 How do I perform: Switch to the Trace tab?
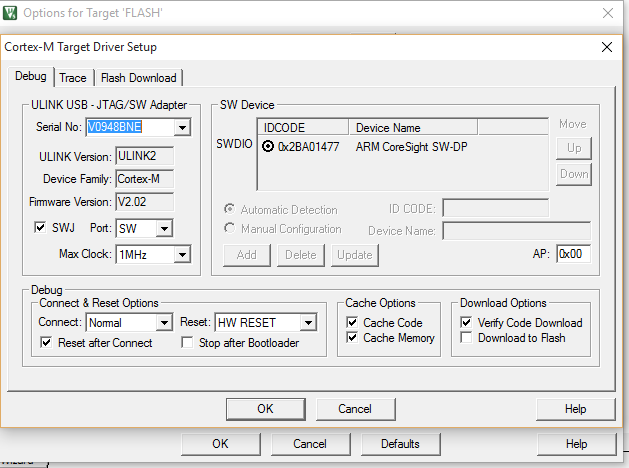tap(73, 77)
